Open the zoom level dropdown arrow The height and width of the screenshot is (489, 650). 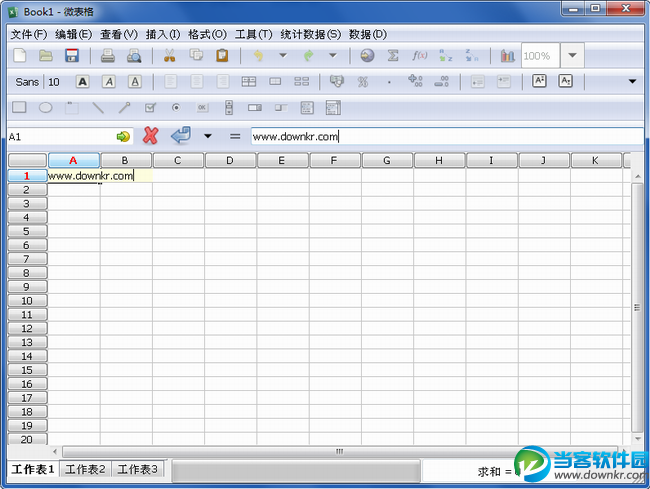point(572,55)
